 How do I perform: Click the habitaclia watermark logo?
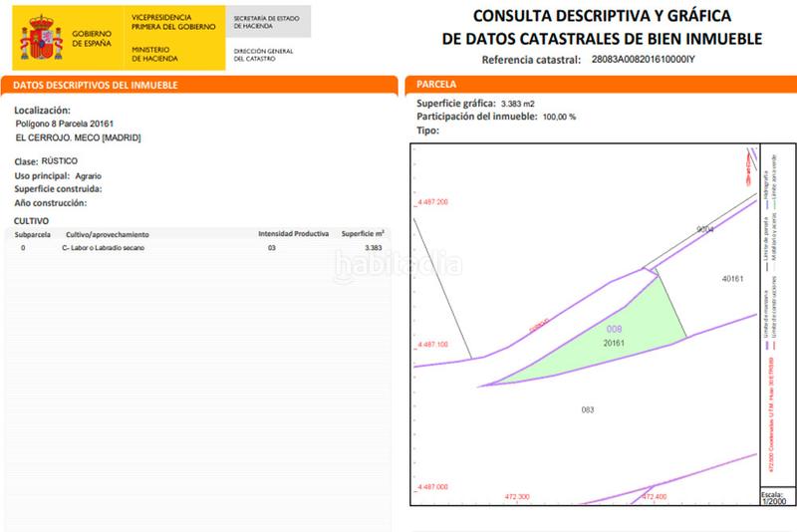398,265
